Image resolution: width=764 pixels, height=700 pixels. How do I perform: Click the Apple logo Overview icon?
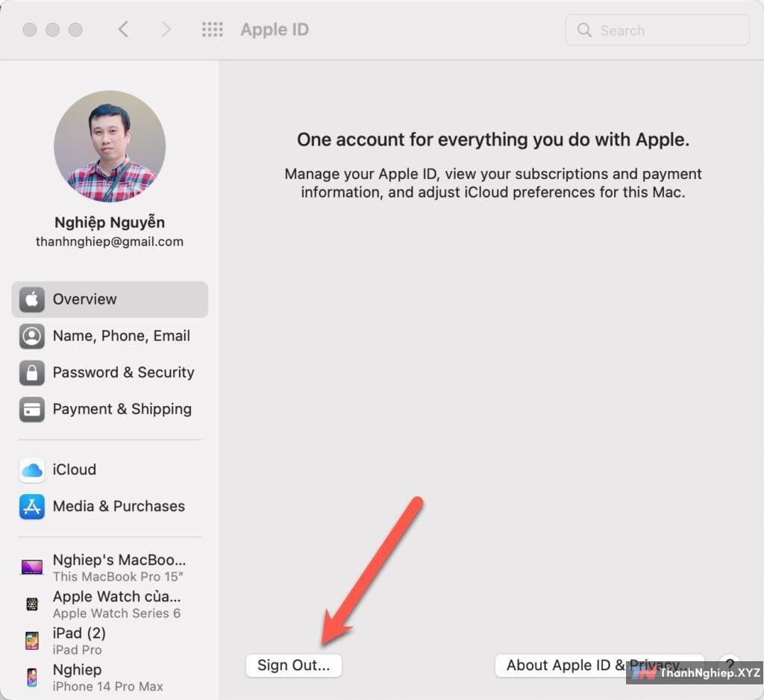[x=31, y=299]
